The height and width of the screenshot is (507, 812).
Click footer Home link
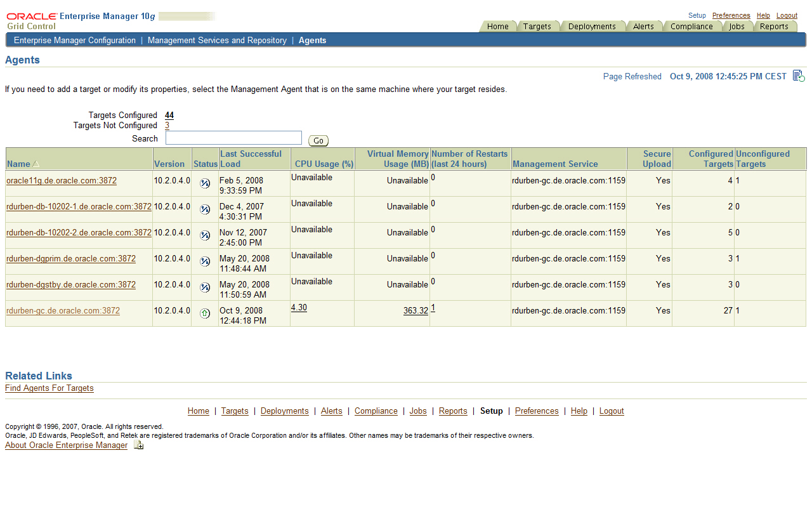click(199, 411)
